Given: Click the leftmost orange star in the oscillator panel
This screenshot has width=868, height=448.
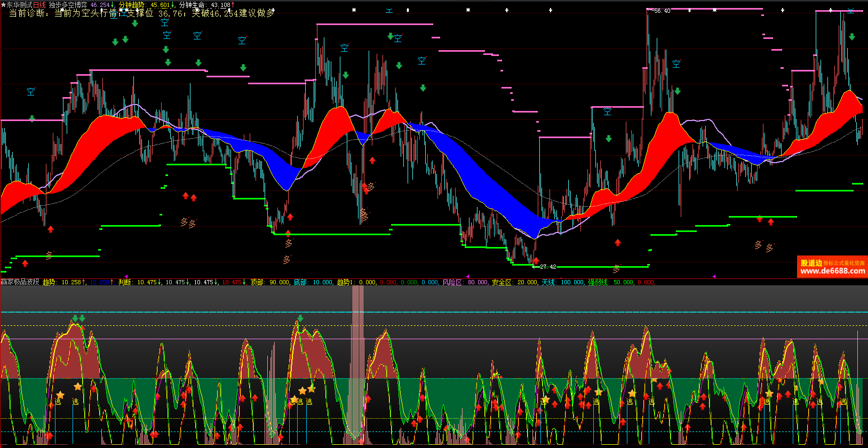Looking at the screenshot, I should 60,395.
